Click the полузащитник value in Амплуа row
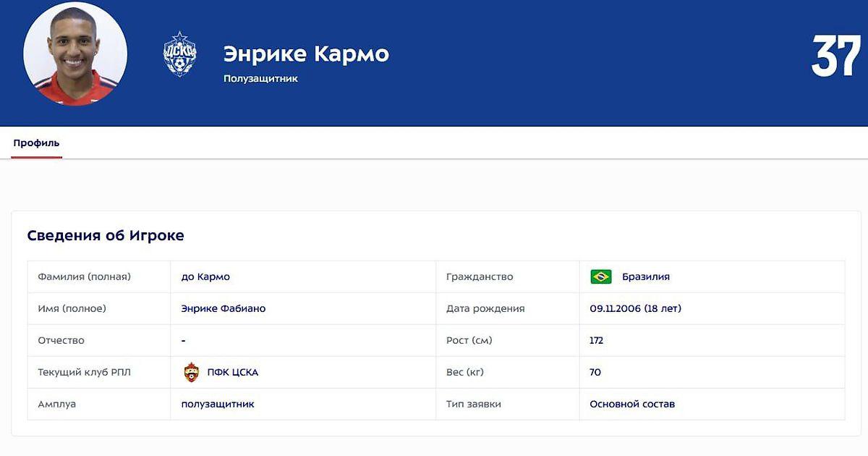868x456 pixels. tap(217, 404)
